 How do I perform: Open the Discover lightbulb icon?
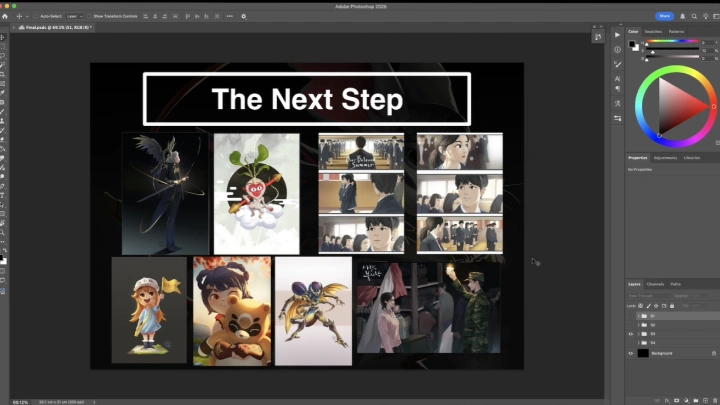706,16
